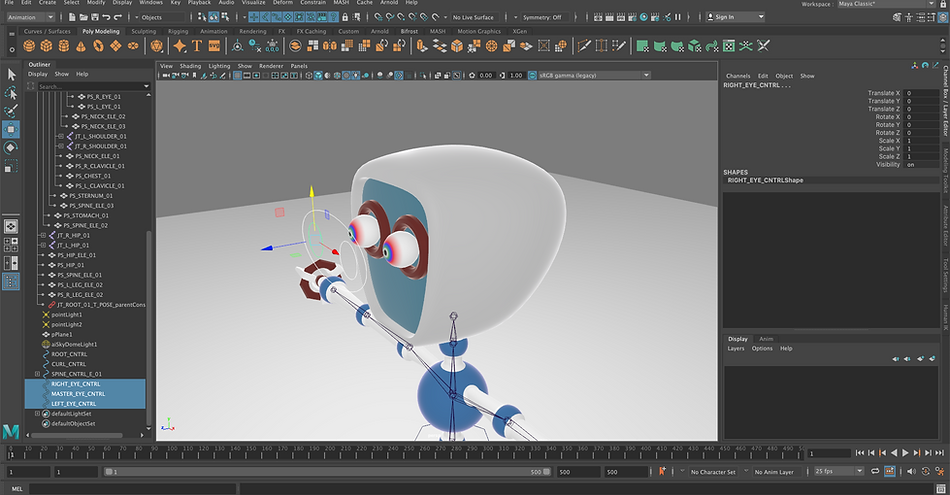This screenshot has height=495, width=950.
Task: Click the Outliner vertical scrollbar
Action: pos(148,327)
